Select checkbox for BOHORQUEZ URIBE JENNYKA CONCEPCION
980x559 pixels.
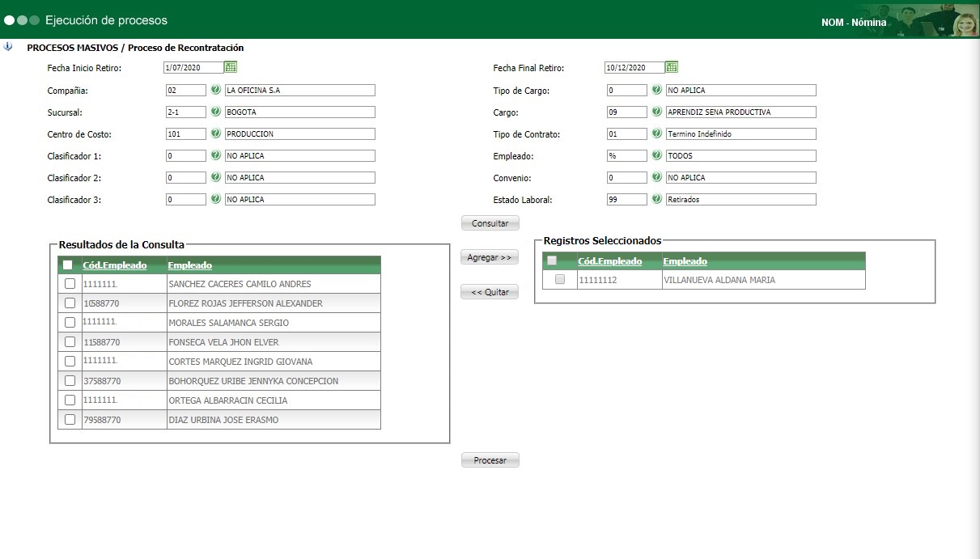coord(70,380)
